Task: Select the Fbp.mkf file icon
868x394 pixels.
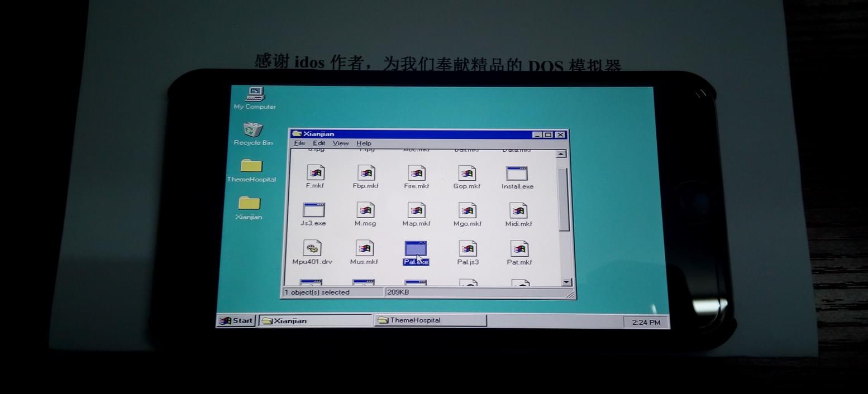Action: 366,172
